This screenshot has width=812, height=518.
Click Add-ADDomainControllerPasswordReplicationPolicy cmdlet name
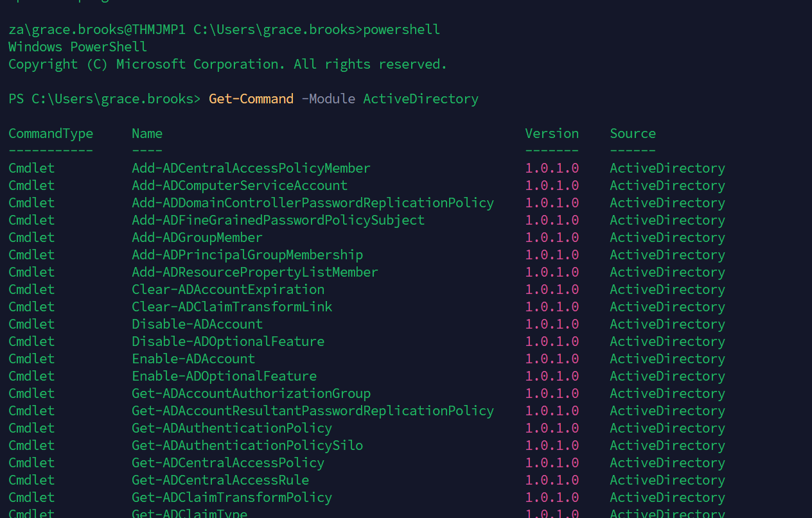click(313, 203)
